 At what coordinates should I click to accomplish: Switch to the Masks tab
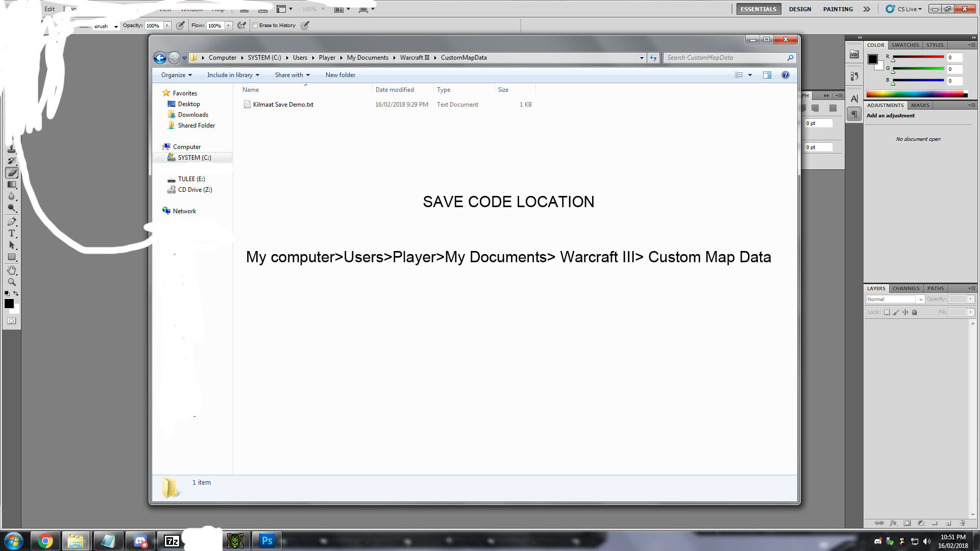[920, 105]
